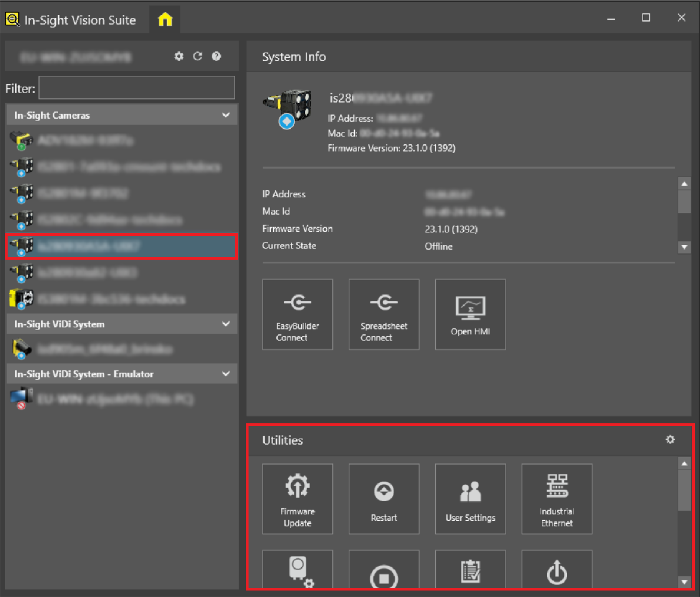Open HMI via monitor icon
The height and width of the screenshot is (597, 700).
(470, 307)
